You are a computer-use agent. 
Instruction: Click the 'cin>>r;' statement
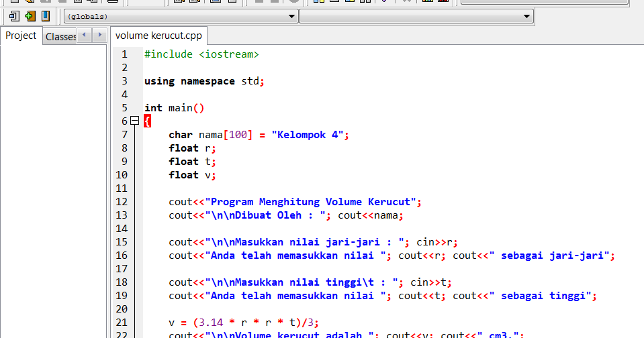click(x=437, y=242)
